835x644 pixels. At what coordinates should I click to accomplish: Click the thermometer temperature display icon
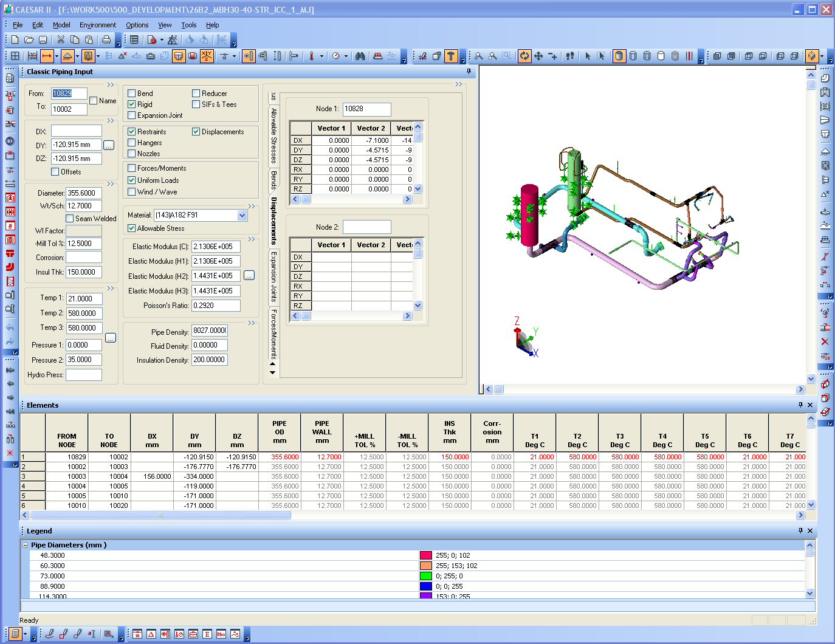[311, 56]
